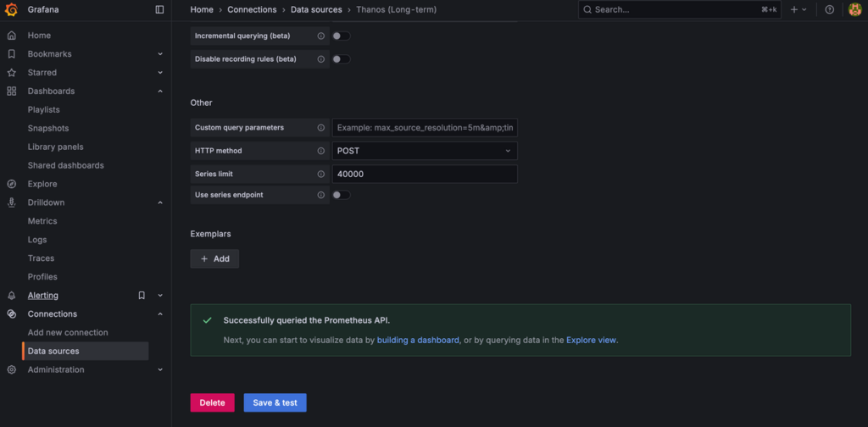Open the user avatar profile menu
The width and height of the screenshot is (868, 427).
[x=854, y=9]
